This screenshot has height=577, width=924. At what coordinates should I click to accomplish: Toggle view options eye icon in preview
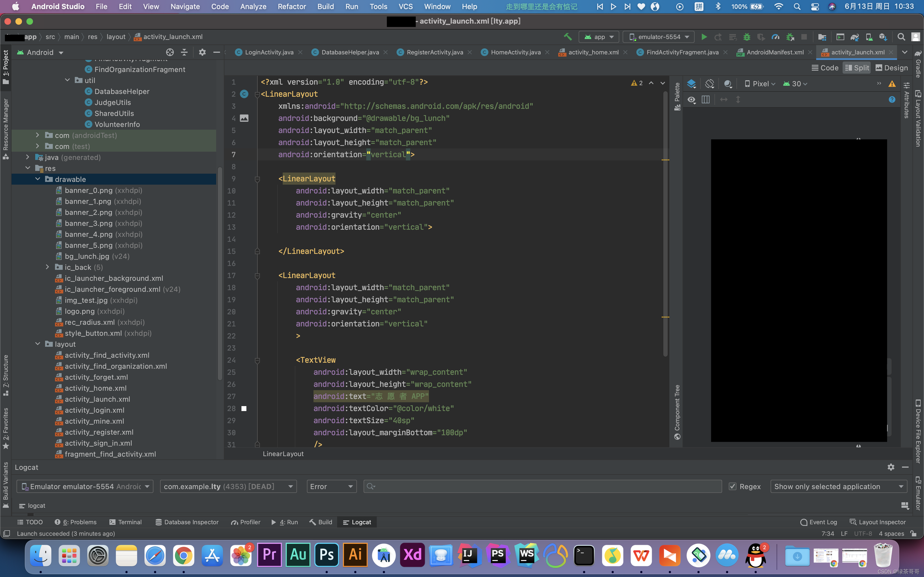tap(691, 99)
